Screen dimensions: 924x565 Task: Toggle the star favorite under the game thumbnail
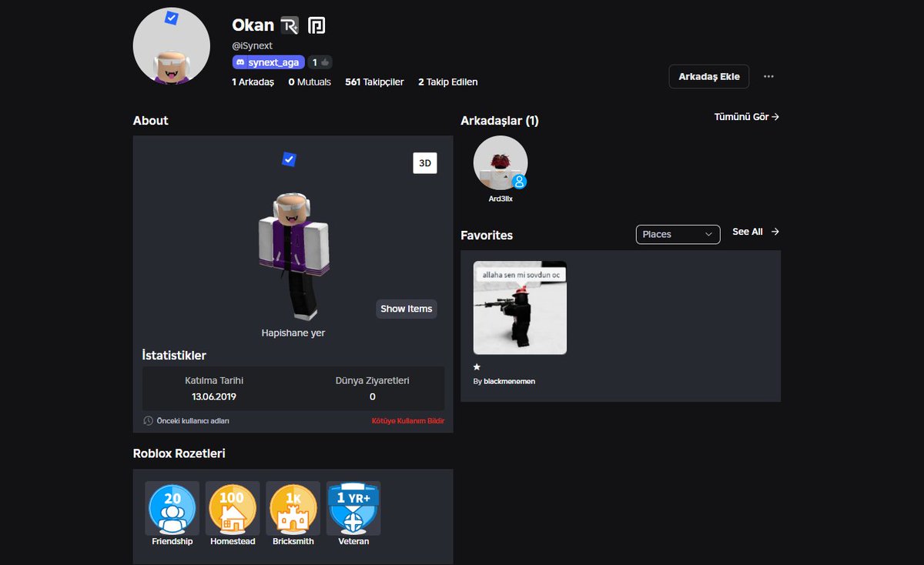point(477,367)
